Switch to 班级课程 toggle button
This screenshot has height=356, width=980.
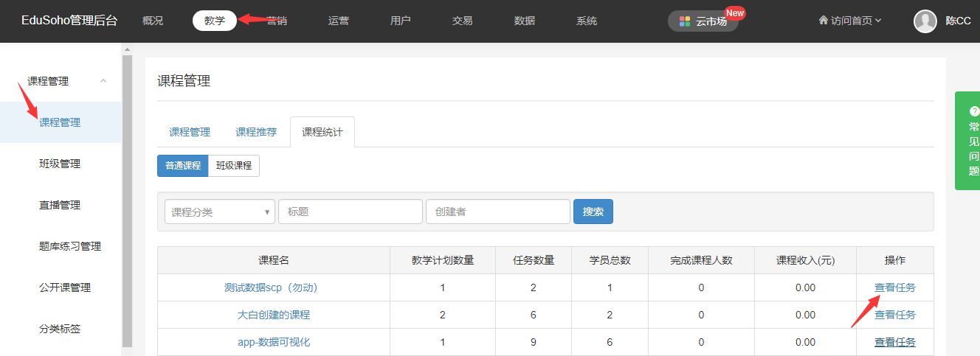pos(234,166)
